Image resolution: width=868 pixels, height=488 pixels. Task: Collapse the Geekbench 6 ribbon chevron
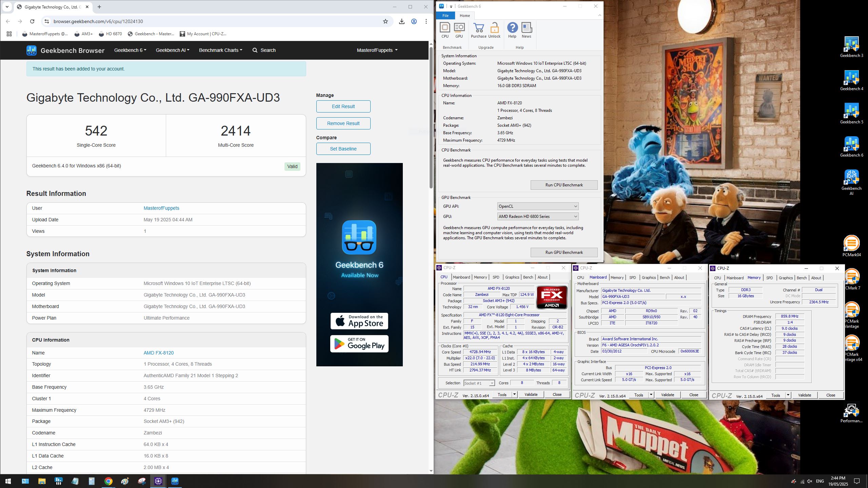[x=599, y=15]
